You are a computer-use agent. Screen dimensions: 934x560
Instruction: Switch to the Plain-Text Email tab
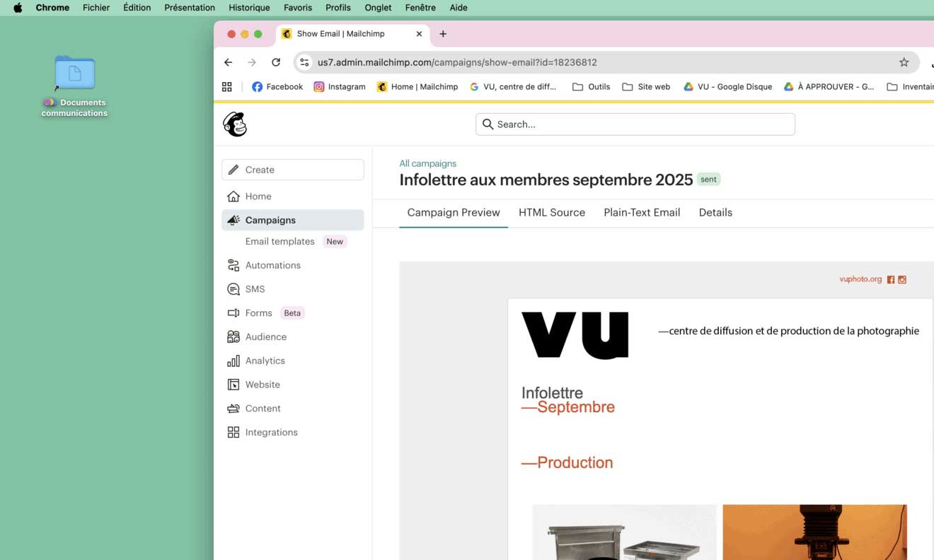pyautogui.click(x=642, y=213)
